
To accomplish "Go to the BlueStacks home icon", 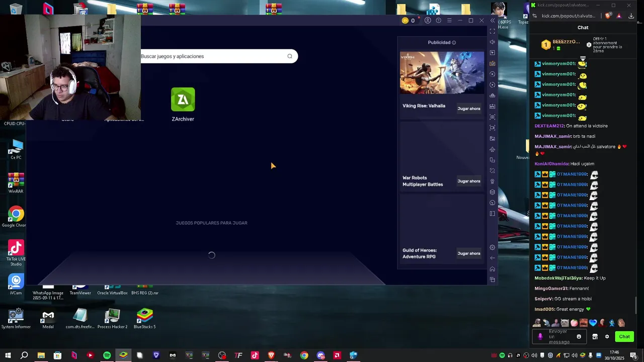I will (x=492, y=269).
